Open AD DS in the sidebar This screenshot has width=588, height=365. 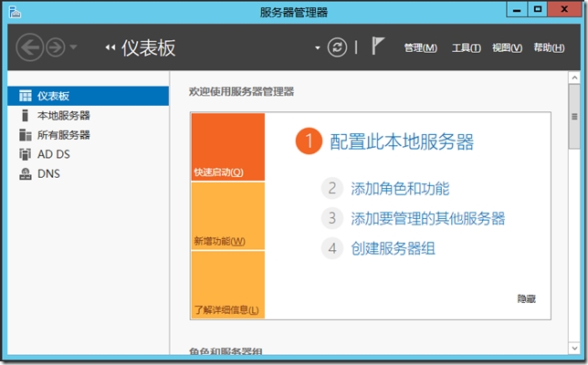click(x=89, y=154)
